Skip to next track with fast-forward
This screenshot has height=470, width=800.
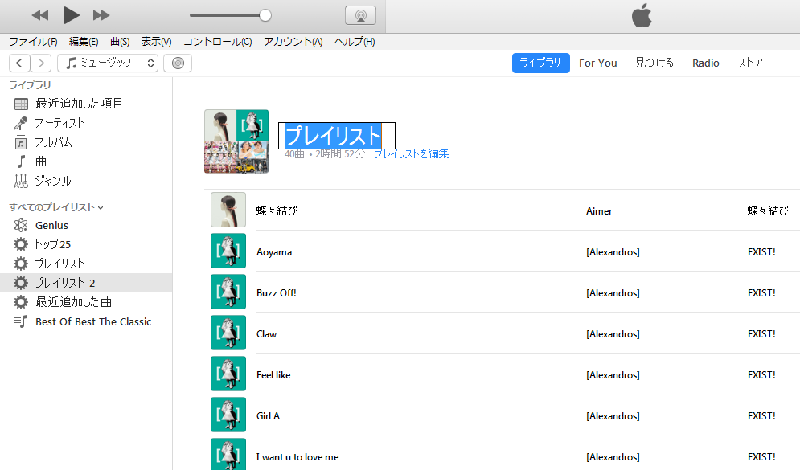[x=101, y=15]
